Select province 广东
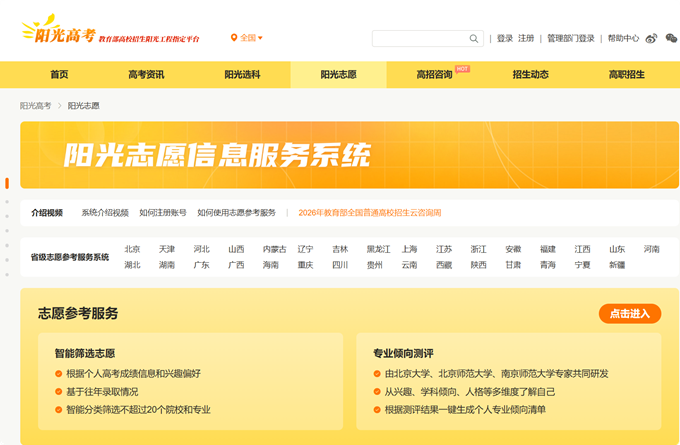680x445 pixels. (202, 265)
